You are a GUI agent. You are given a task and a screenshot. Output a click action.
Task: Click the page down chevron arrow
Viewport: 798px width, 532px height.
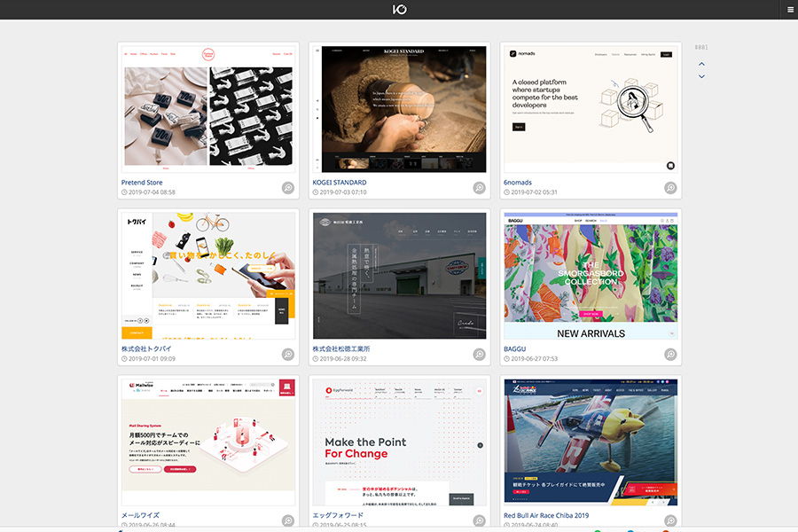coord(702,76)
